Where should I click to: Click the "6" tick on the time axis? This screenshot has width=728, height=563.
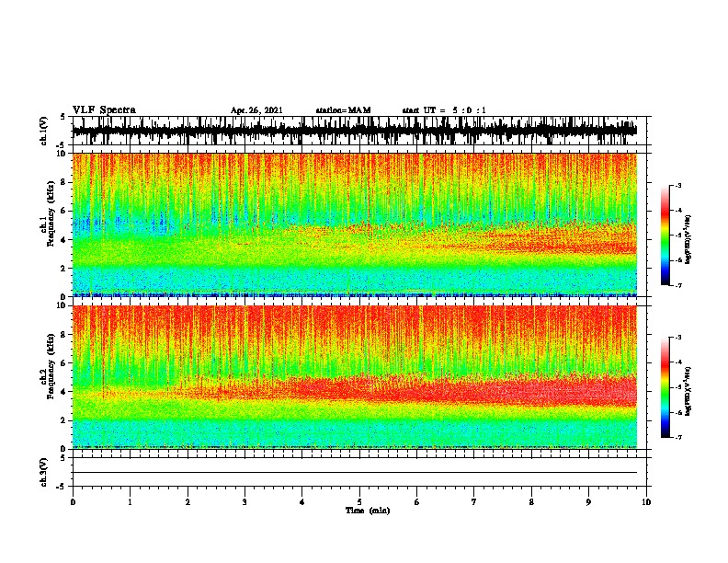click(416, 502)
